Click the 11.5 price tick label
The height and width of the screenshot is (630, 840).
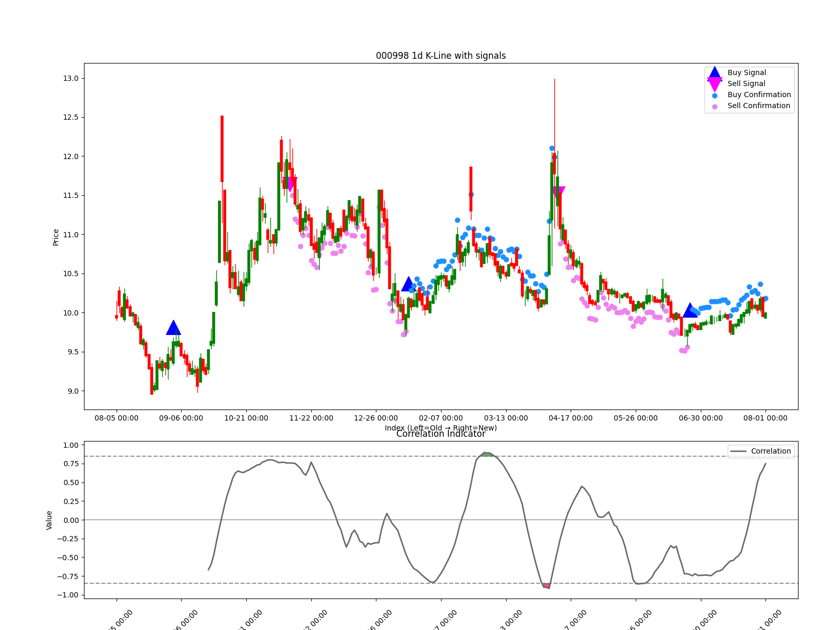pos(71,196)
